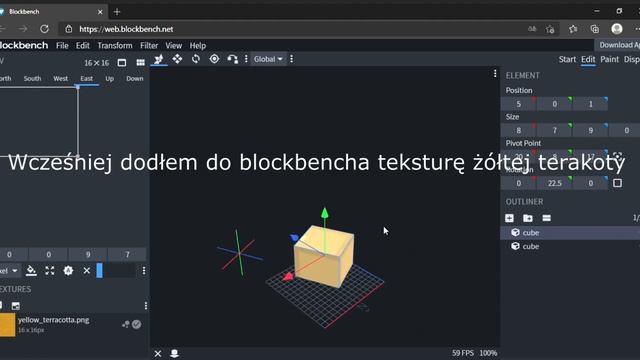This screenshot has width=640, height=360.
Task: Click the Size X field showing 8
Action: coord(518,131)
